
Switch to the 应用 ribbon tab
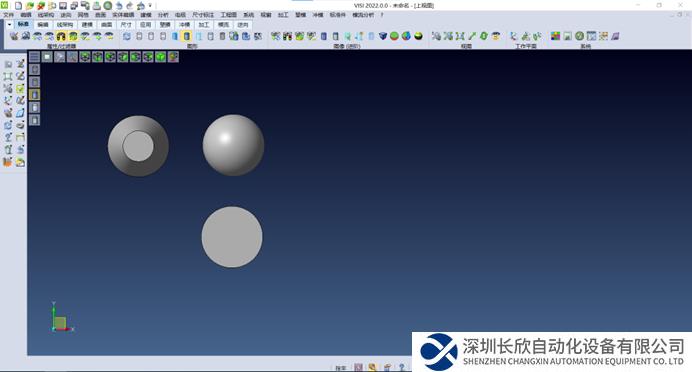coord(146,25)
